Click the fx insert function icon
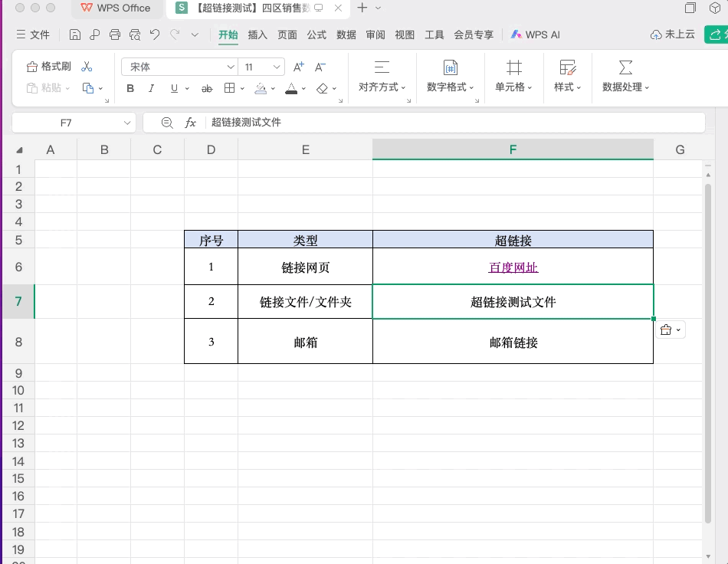 click(x=190, y=123)
